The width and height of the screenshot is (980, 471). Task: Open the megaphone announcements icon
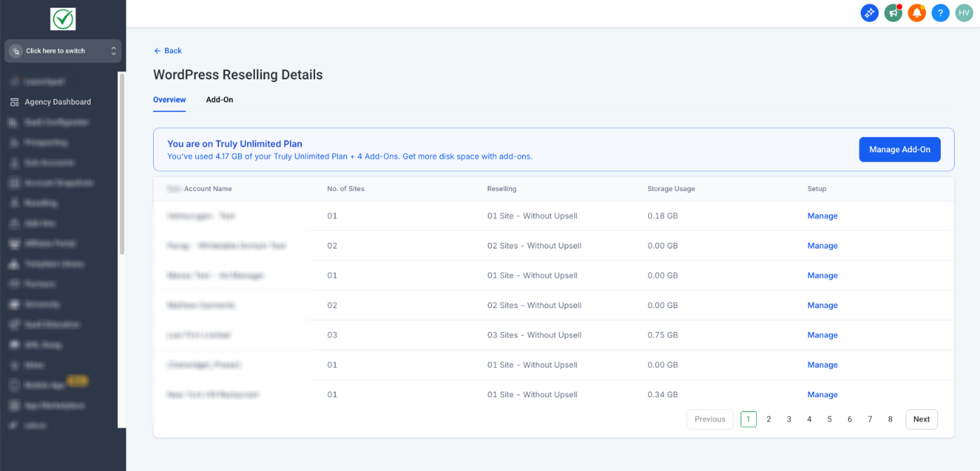tap(893, 13)
